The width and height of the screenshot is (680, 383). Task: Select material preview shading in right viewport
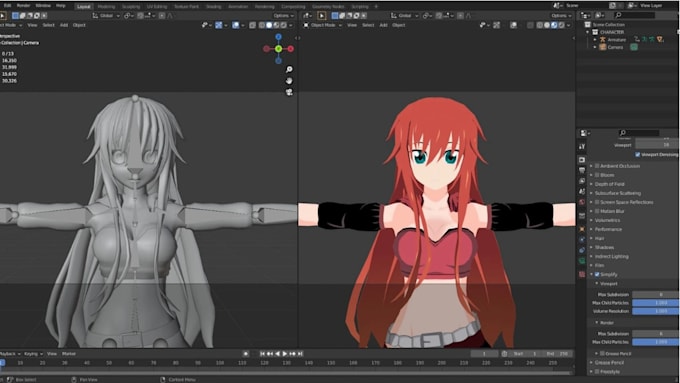click(554, 25)
